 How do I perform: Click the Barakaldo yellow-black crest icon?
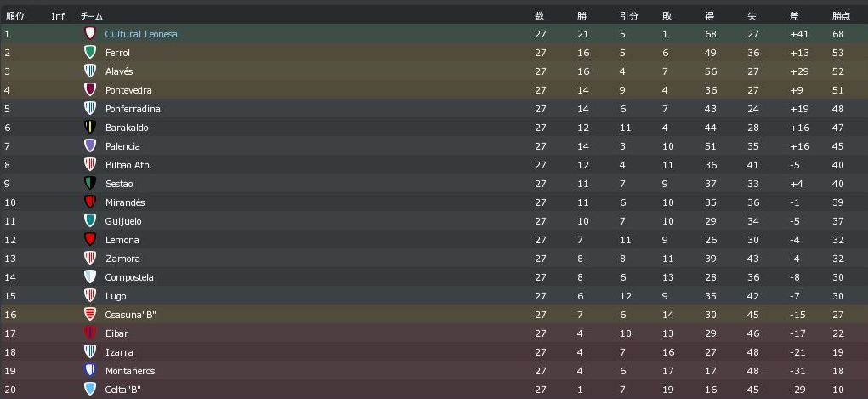[x=89, y=127]
